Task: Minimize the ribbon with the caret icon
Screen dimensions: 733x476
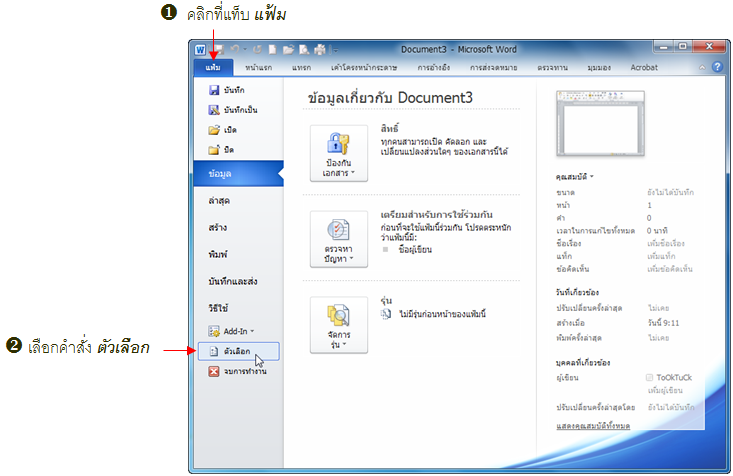Action: [x=702, y=67]
